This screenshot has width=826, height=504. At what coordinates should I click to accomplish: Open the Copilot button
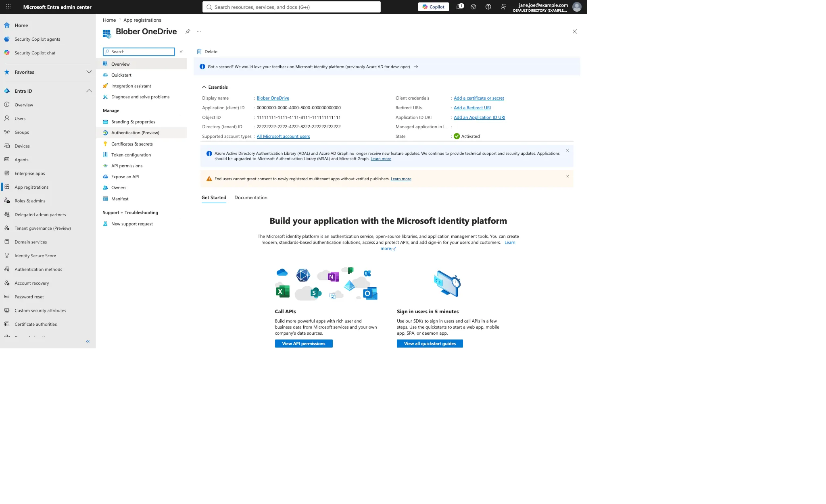click(x=434, y=7)
